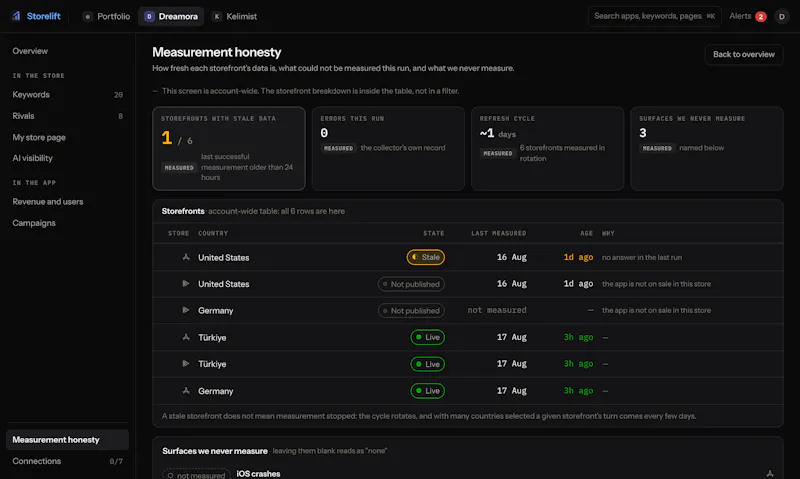Select the Refresh cycle card
Screen dimensions: 800x479
point(547,148)
